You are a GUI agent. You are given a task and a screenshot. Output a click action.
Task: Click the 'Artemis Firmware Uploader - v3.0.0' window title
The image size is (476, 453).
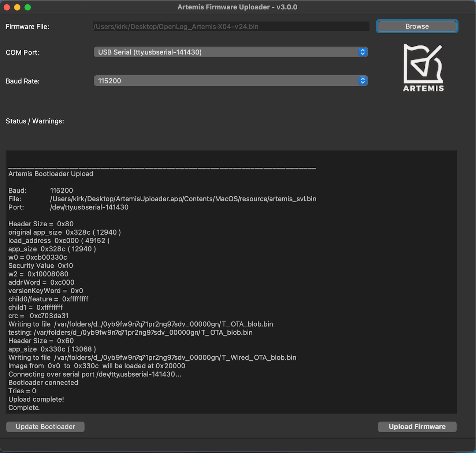pos(237,7)
